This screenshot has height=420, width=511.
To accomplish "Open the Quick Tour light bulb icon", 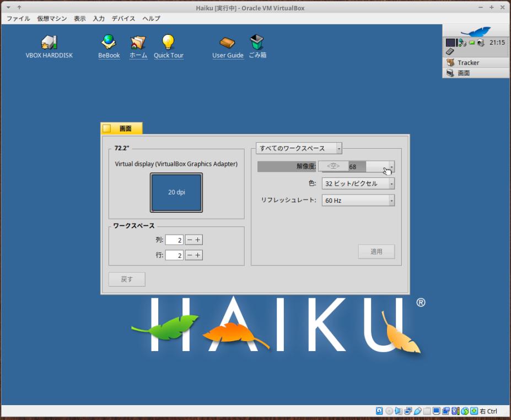I will pos(168,42).
